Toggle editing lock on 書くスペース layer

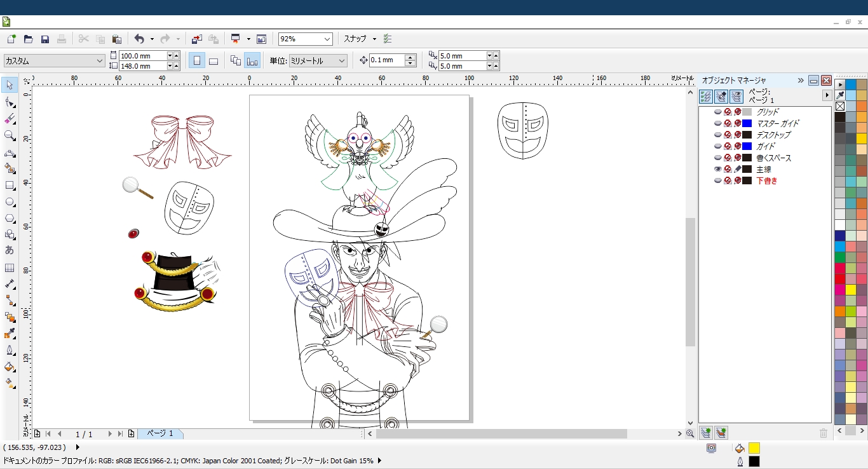pyautogui.click(x=738, y=158)
